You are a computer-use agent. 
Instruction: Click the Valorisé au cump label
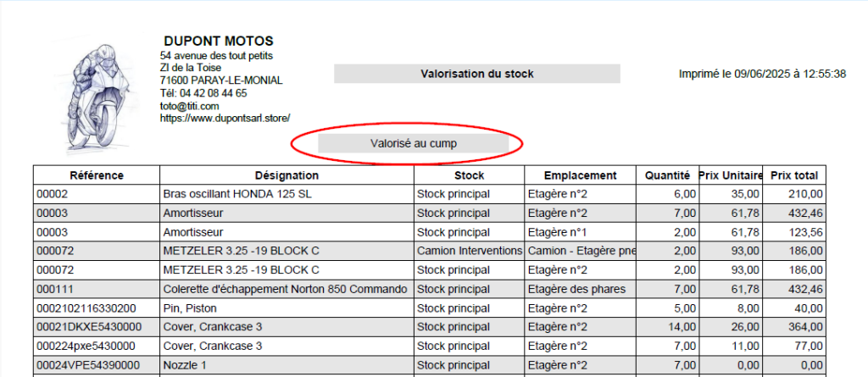[x=413, y=144]
